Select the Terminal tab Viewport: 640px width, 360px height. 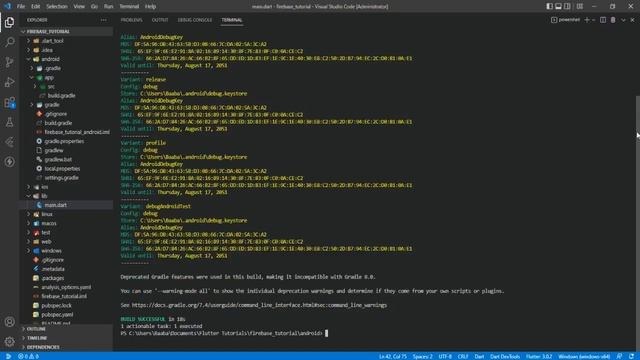coord(232,20)
